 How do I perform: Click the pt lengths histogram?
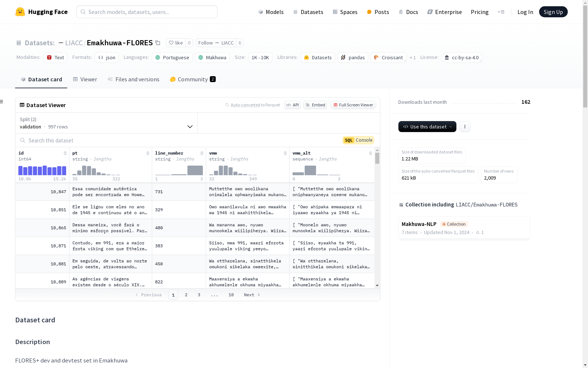click(x=96, y=170)
